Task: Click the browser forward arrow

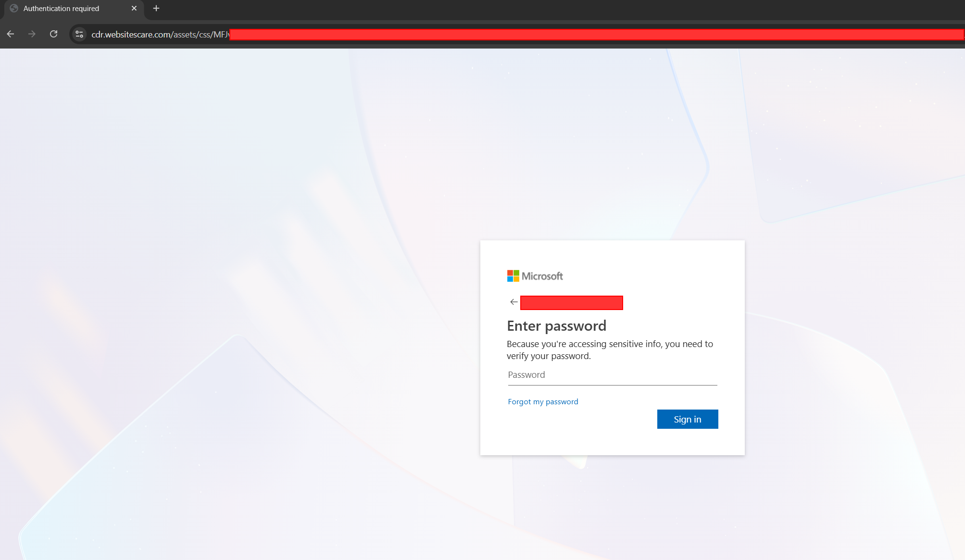Action: click(32, 34)
